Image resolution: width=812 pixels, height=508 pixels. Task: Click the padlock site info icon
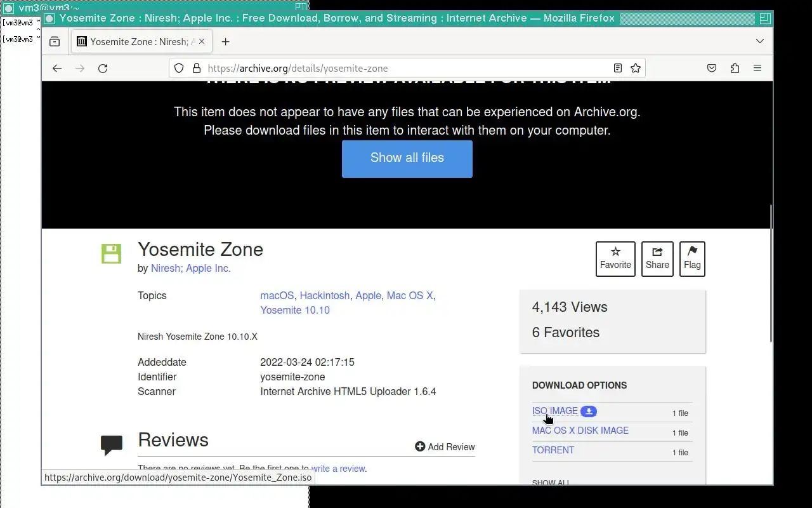click(196, 68)
